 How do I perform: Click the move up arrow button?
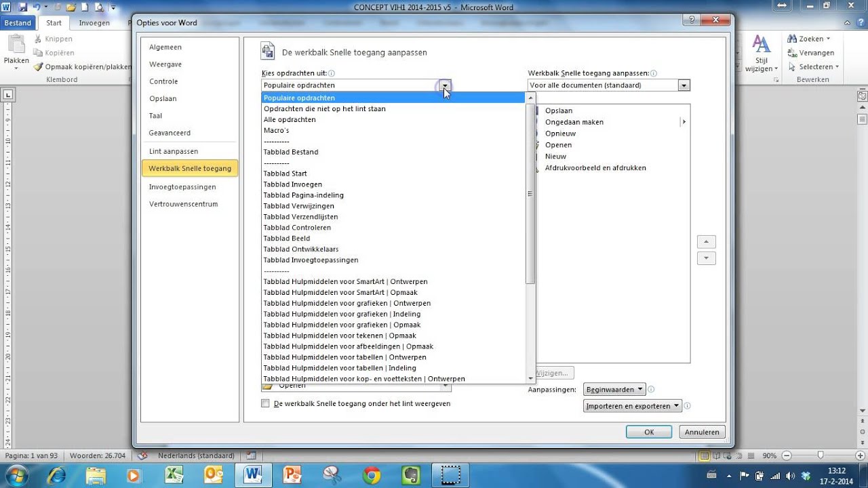click(x=706, y=242)
